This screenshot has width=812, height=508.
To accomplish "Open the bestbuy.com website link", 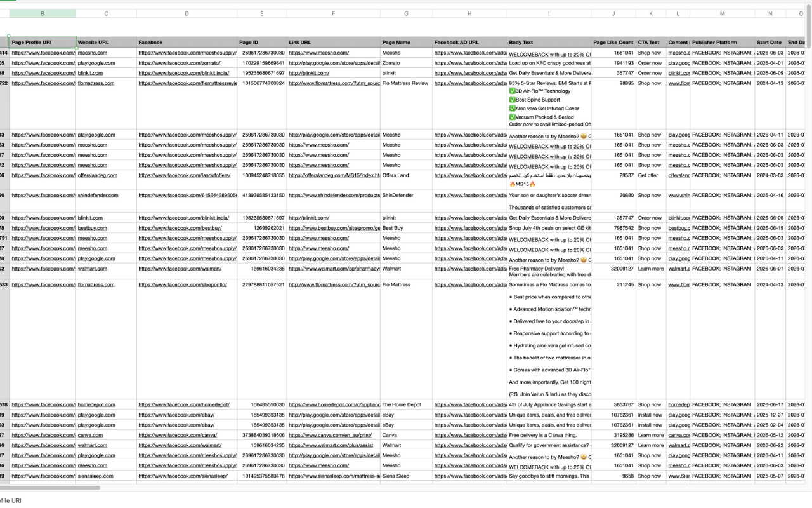I will (x=93, y=228).
